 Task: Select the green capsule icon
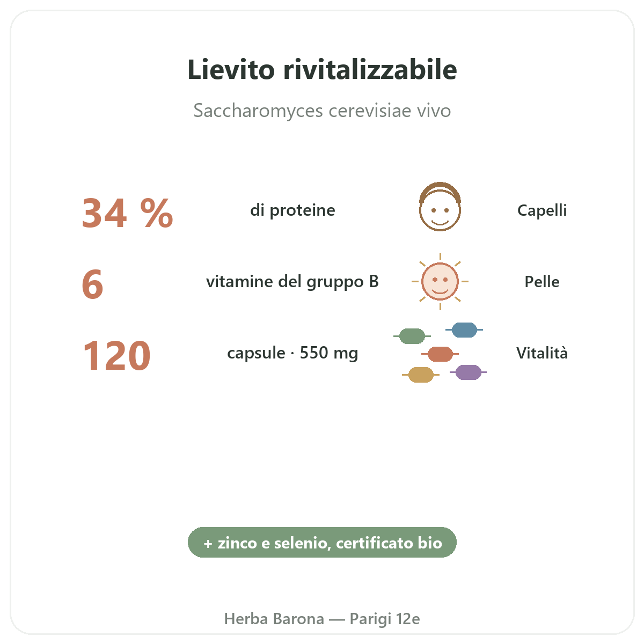(412, 336)
